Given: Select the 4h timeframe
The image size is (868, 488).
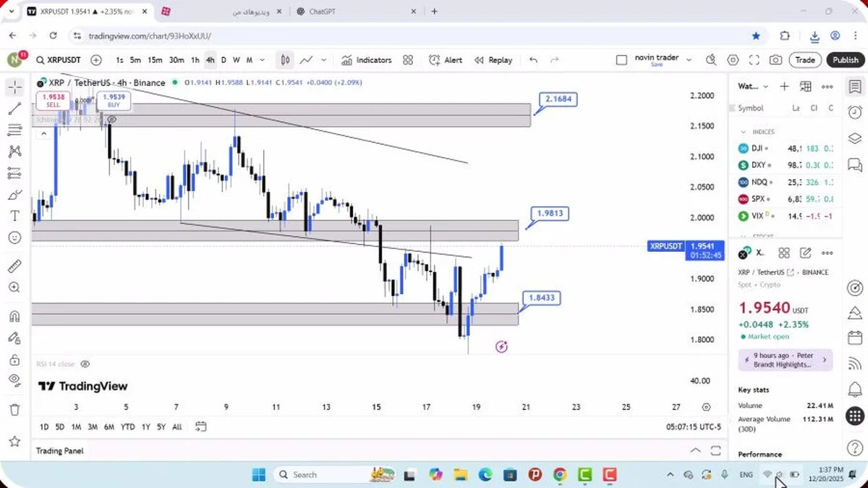Looking at the screenshot, I should [x=210, y=60].
